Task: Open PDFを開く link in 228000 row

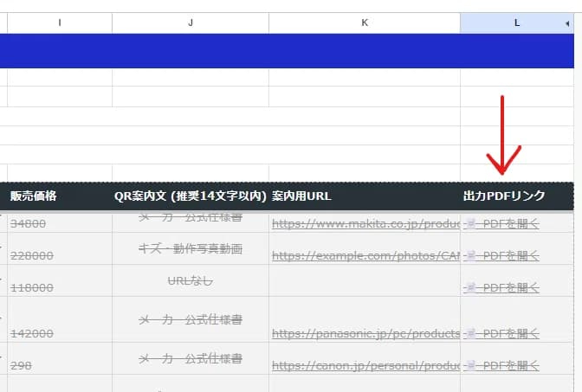Action: click(501, 256)
